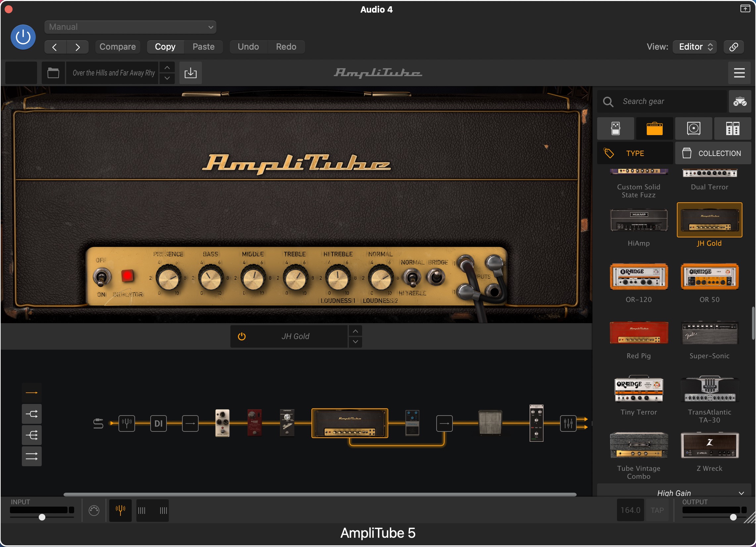Screen dimensions: 756x547
Task: Select the JH Gold amp thumbnail
Action: pos(709,220)
